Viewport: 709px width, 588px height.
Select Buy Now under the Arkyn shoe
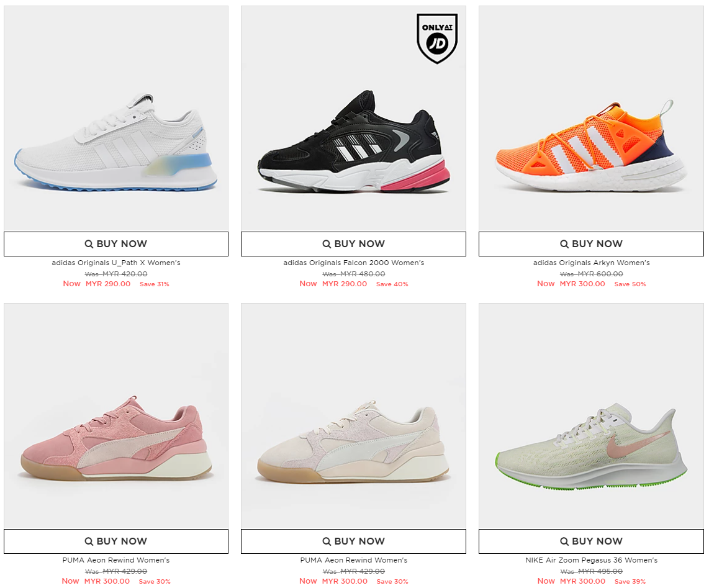592,244
